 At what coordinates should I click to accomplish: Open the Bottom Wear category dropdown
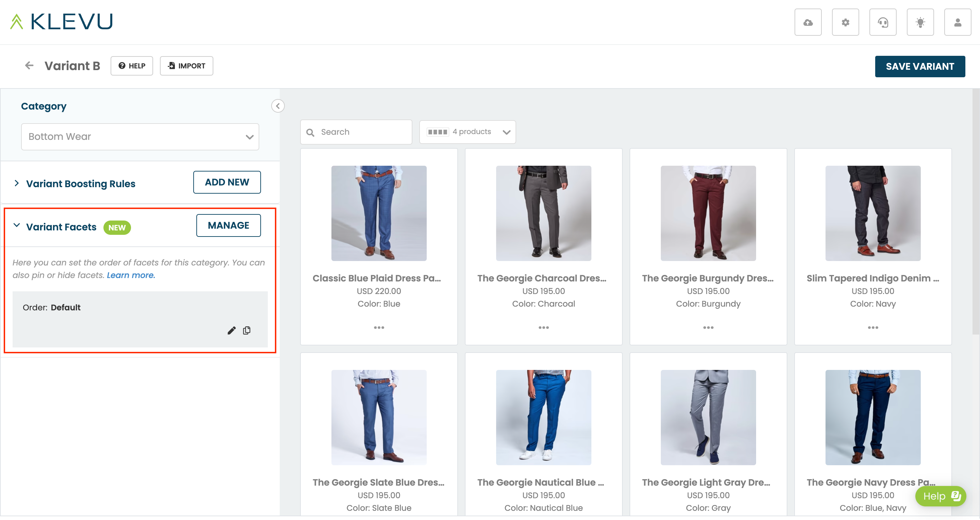point(140,136)
